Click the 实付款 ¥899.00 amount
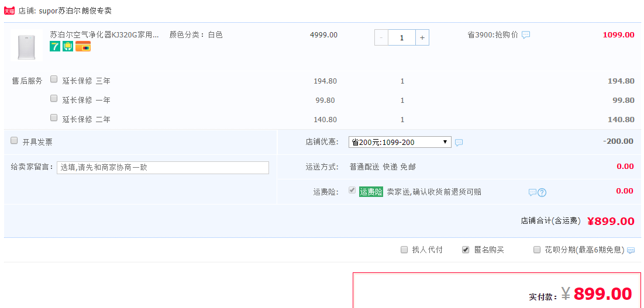 point(597,293)
